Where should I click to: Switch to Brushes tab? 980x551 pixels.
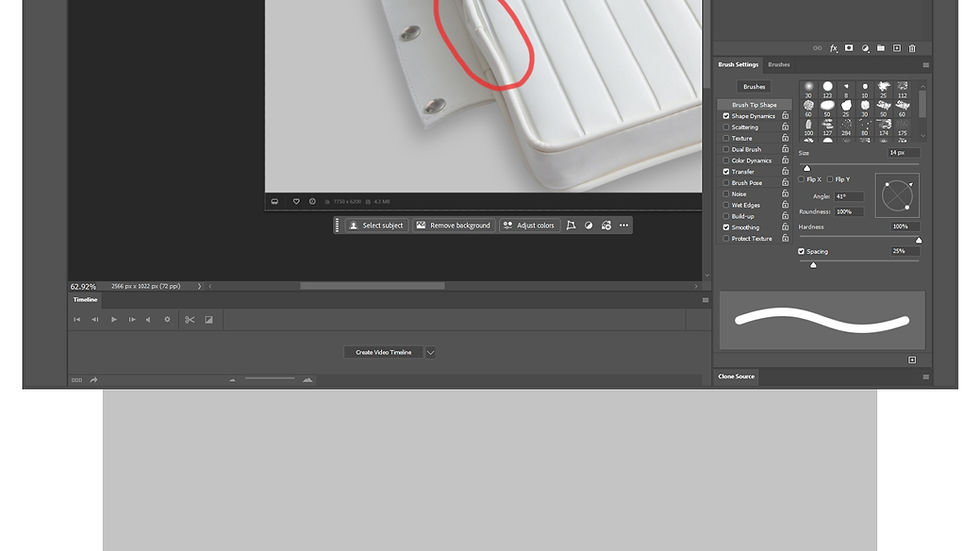coord(779,64)
